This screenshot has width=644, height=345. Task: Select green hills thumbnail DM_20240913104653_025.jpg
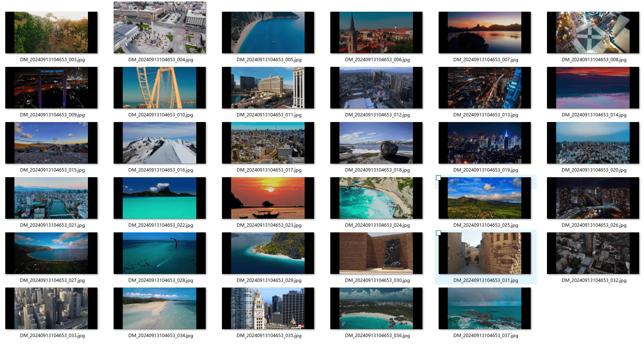coord(485,198)
